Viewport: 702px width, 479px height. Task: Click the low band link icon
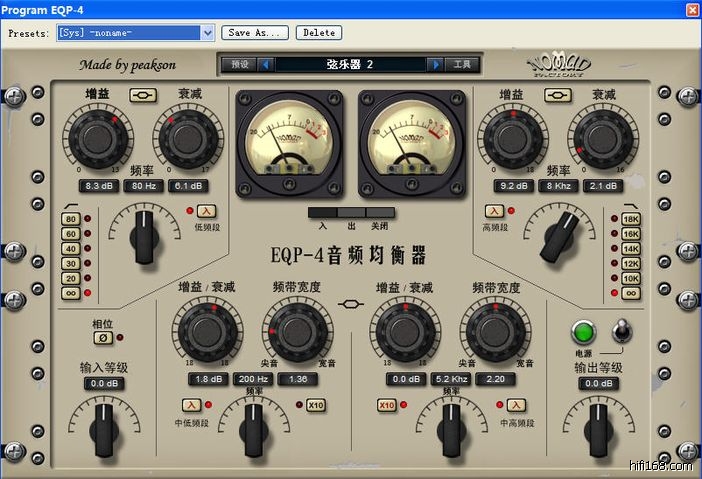(x=142, y=95)
